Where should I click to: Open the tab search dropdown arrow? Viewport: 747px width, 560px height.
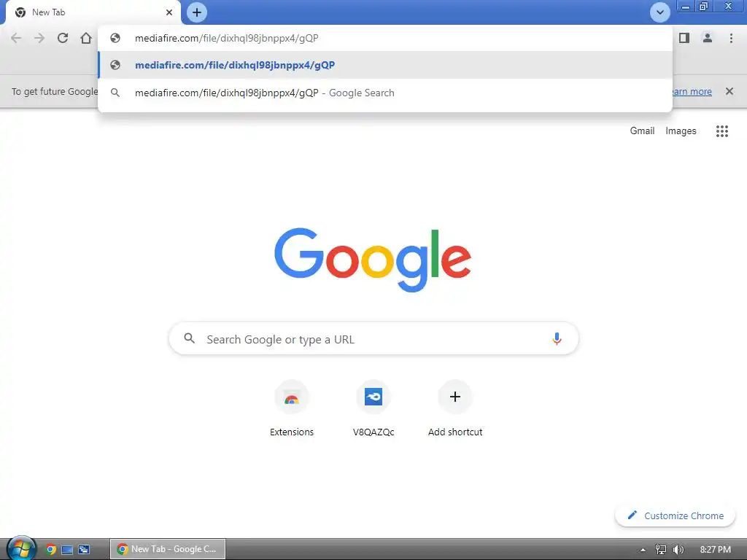659,12
